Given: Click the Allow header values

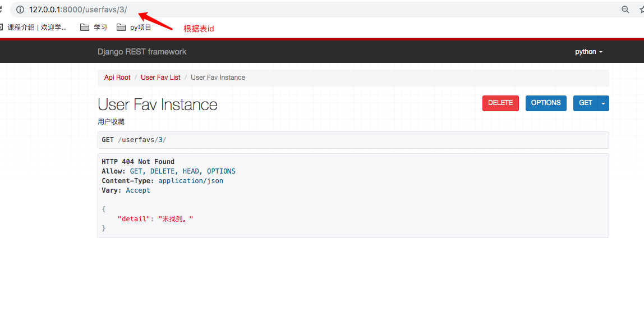Looking at the screenshot, I should click(183, 171).
